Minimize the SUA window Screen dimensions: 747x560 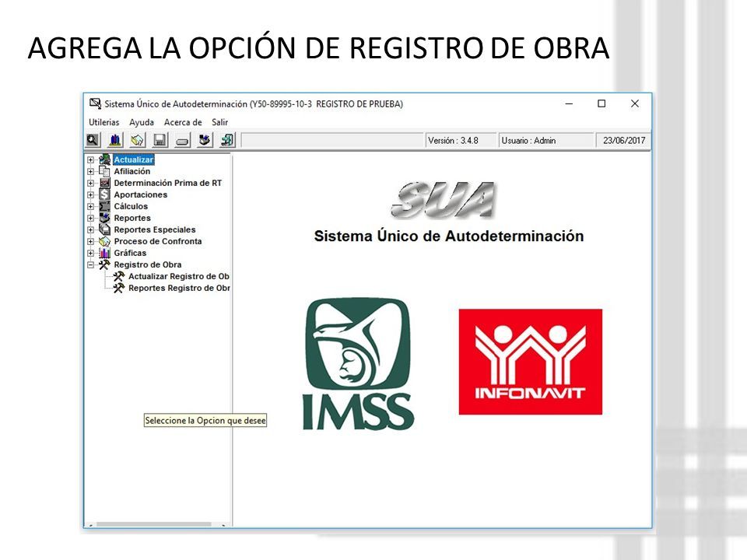569,103
